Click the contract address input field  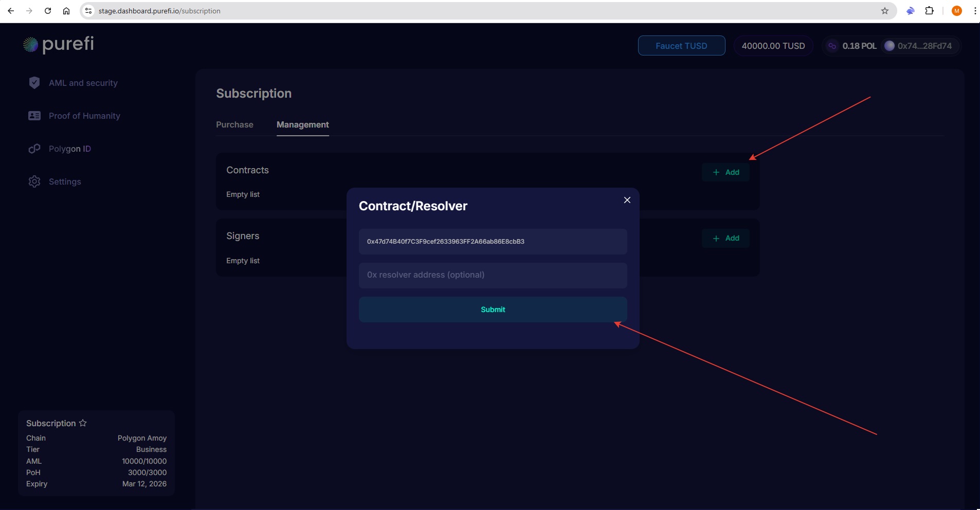point(493,242)
